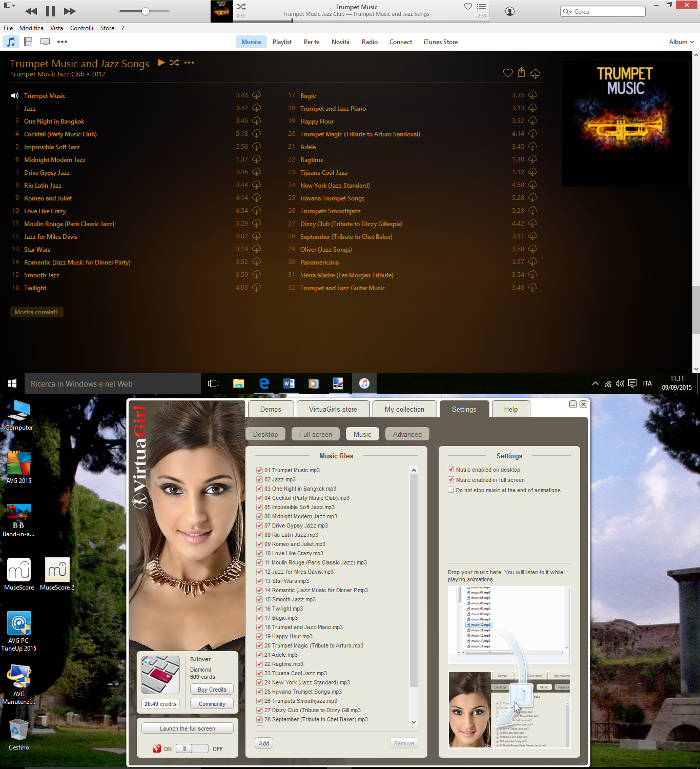Open iTunes mini menu dropdown arrow top-left
The image size is (700, 769).
(x=10, y=5)
